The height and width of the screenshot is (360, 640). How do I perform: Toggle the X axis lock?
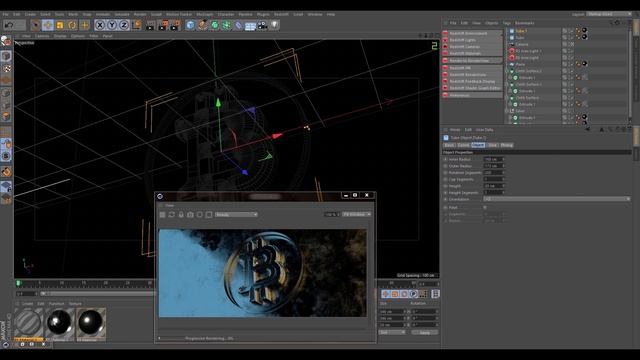coord(100,25)
